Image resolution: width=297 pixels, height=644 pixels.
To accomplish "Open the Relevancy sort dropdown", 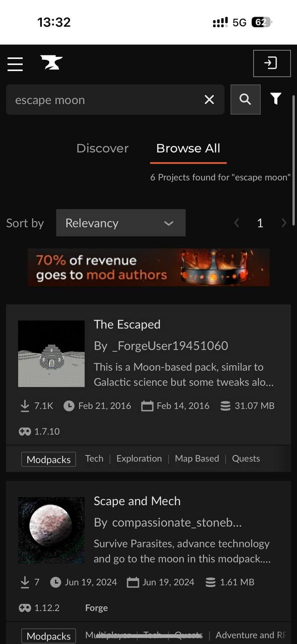I will click(121, 223).
